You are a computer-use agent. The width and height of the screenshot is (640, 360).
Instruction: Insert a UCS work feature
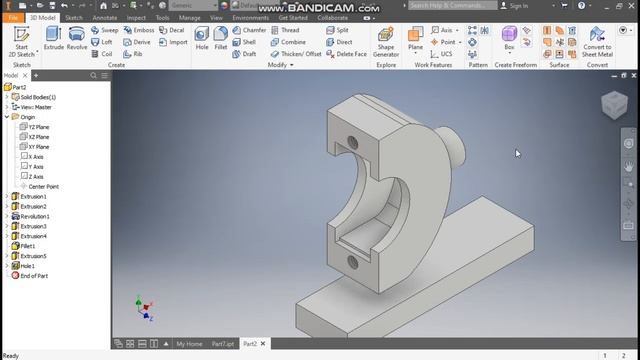click(441, 54)
